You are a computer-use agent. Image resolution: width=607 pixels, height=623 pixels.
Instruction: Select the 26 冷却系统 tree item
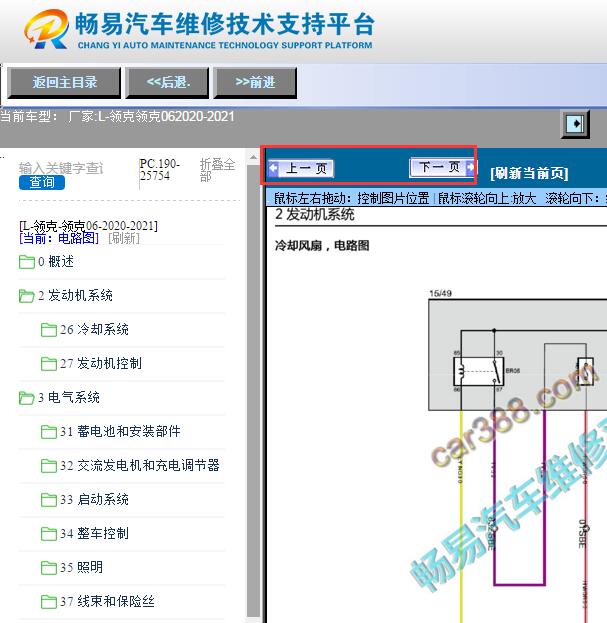point(94,329)
